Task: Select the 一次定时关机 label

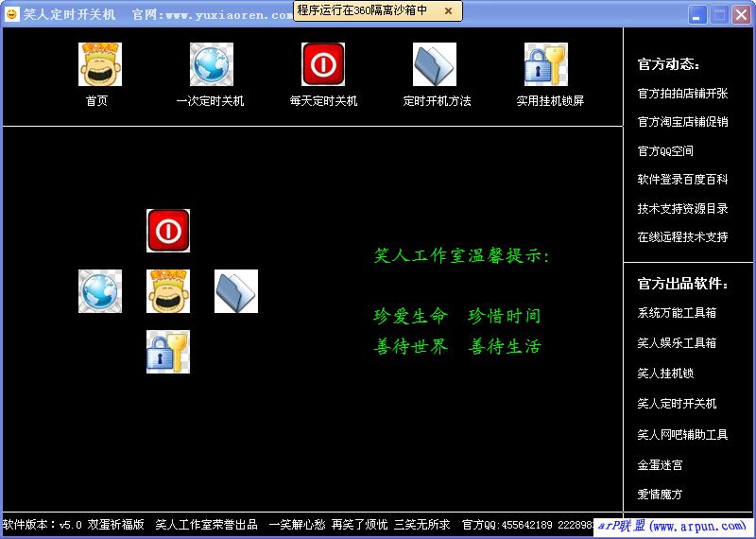Action: pos(210,101)
